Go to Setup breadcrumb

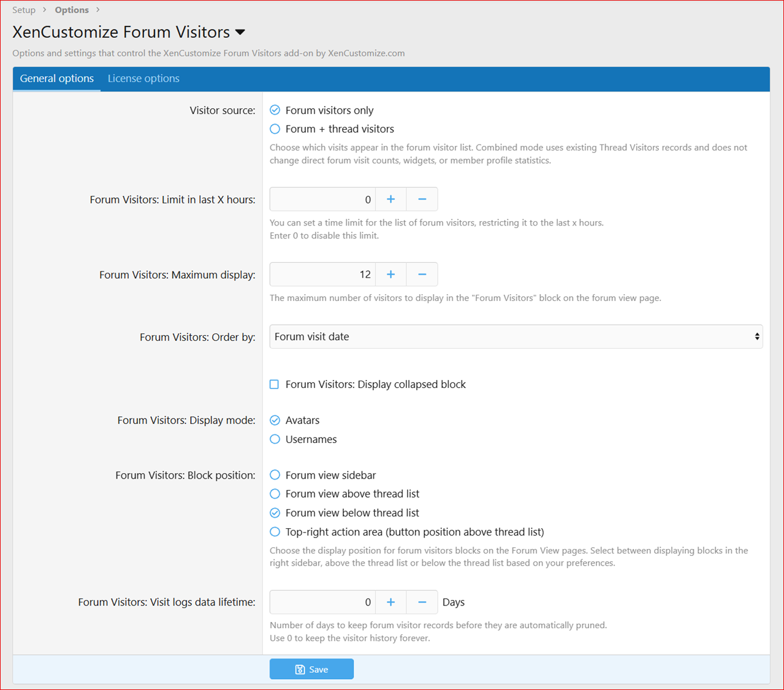pos(24,10)
